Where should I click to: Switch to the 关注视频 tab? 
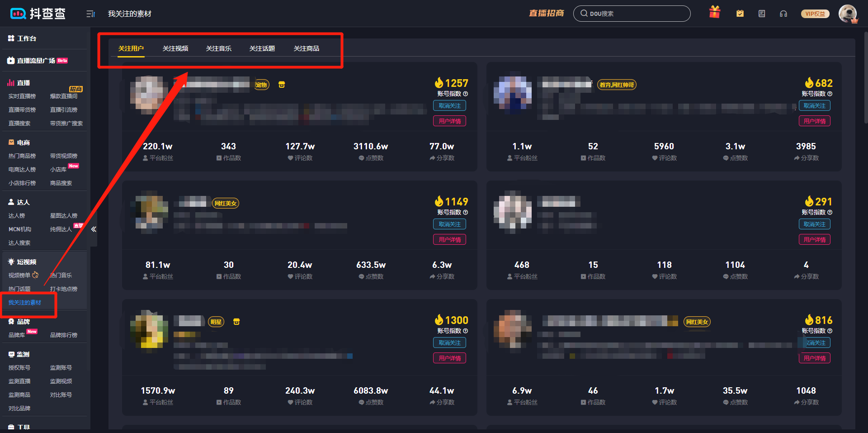[175, 48]
